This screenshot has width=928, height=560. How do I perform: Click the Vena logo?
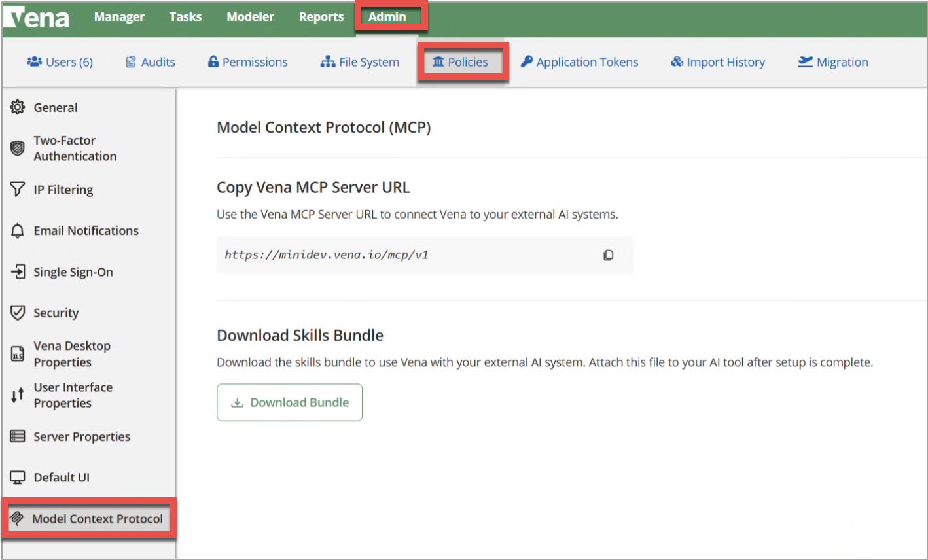click(37, 18)
